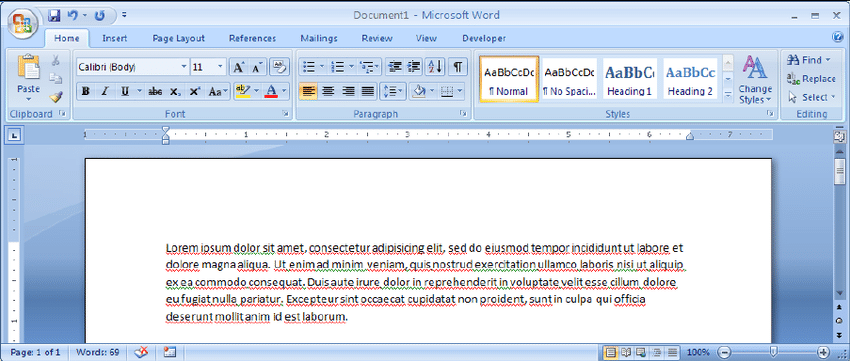The image size is (850, 361).
Task: Select the Format Painter brush icon
Action: coord(56,97)
